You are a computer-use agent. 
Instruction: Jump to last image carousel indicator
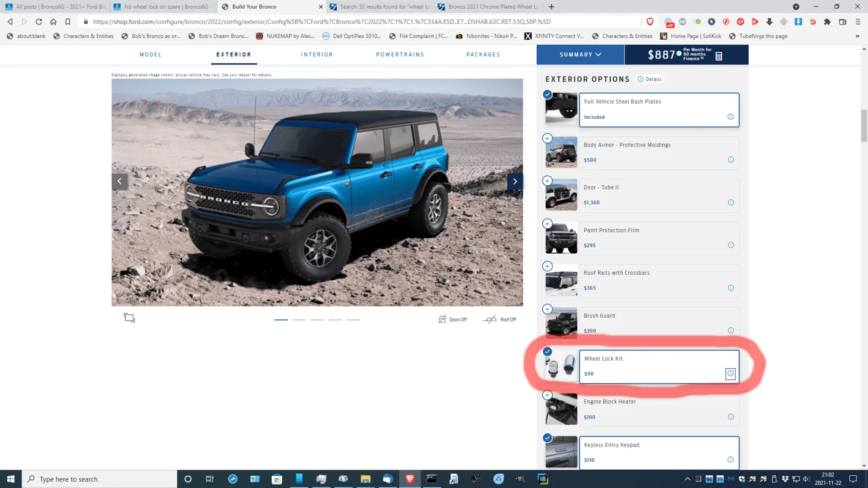coord(354,320)
